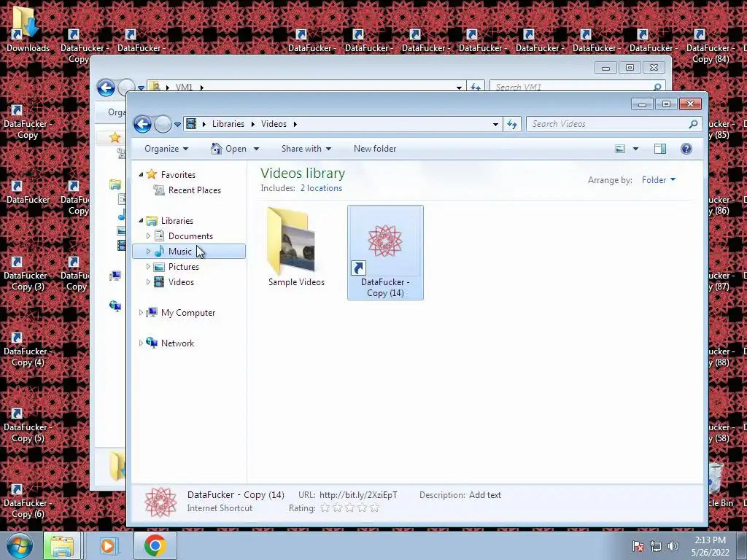Open the Start menu
Viewport: 747px width, 560px height.
click(x=19, y=545)
